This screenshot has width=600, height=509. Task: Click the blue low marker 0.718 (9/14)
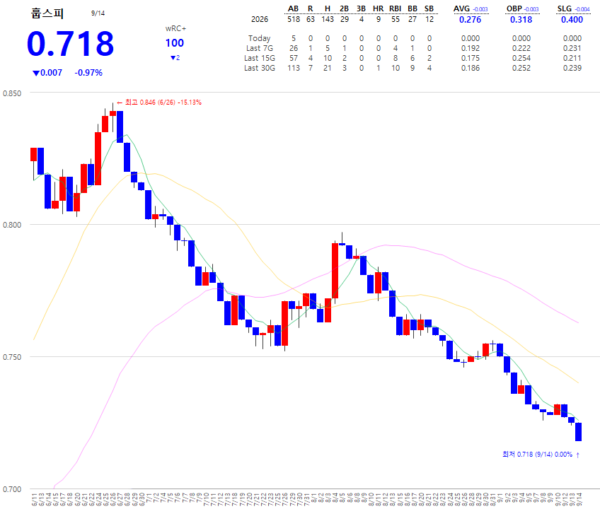[541, 454]
